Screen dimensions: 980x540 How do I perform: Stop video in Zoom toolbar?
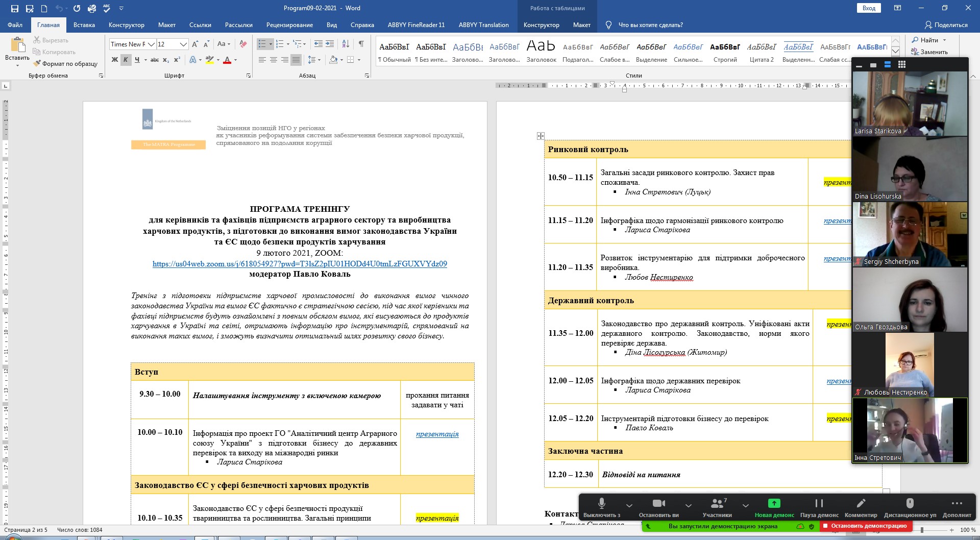pos(659,506)
